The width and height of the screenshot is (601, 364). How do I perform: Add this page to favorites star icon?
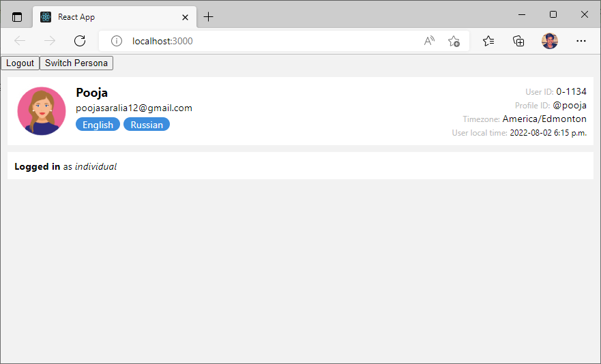(x=454, y=41)
